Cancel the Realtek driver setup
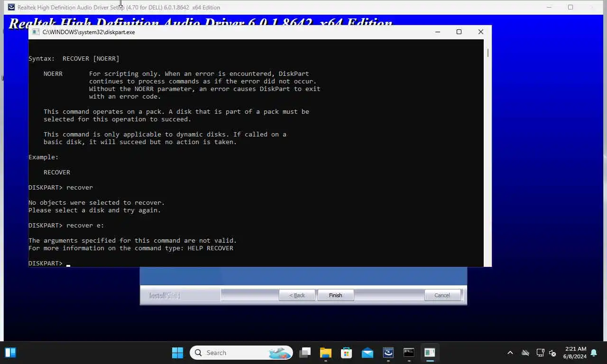This screenshot has width=607, height=364. (442, 295)
